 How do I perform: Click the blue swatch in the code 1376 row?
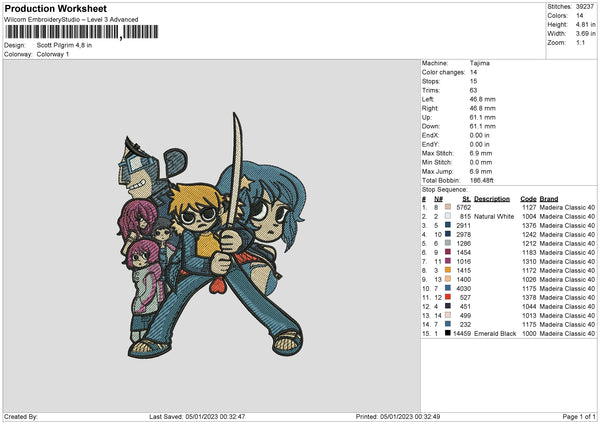click(x=448, y=225)
